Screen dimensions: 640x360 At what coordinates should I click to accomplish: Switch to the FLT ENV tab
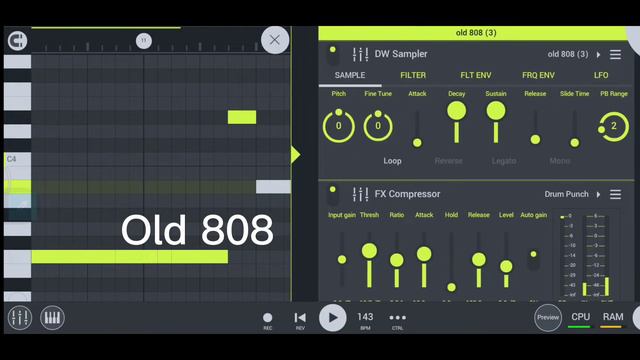coord(476,76)
